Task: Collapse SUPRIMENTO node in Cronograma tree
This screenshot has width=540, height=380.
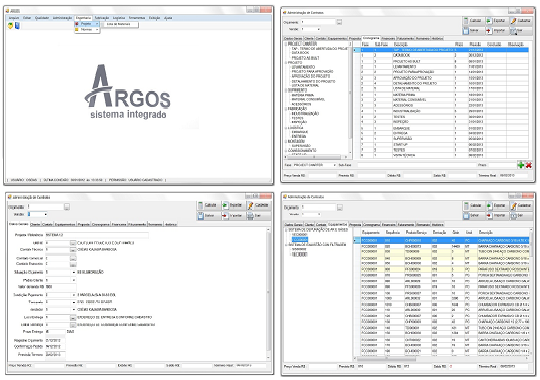Action: coord(286,90)
